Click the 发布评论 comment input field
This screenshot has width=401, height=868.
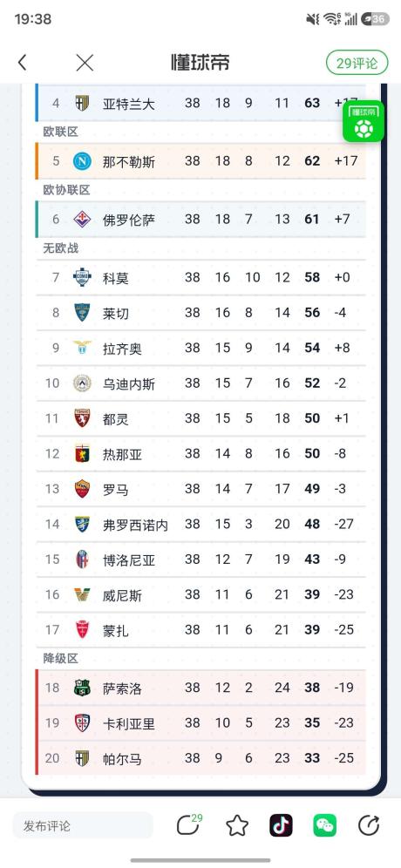(83, 826)
